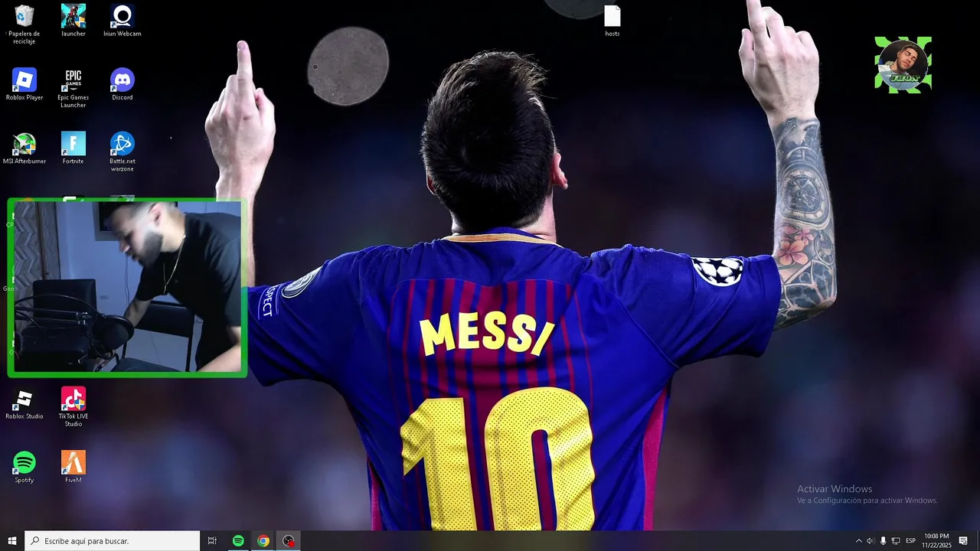Open the Action Center notifications icon
Viewport: 980px width, 551px height.
pos(963,541)
